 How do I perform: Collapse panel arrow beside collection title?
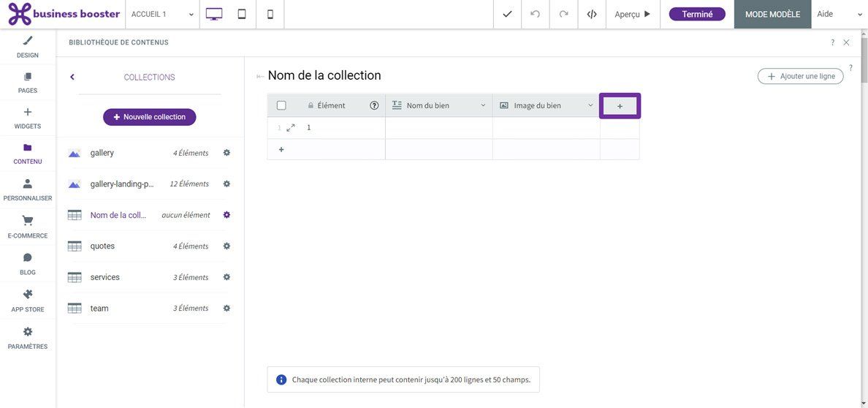click(x=259, y=77)
